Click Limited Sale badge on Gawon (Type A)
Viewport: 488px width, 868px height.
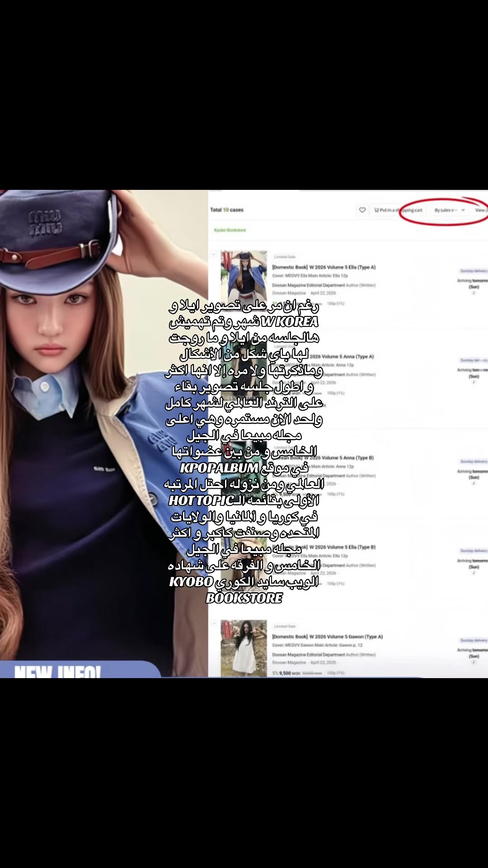pos(285,626)
